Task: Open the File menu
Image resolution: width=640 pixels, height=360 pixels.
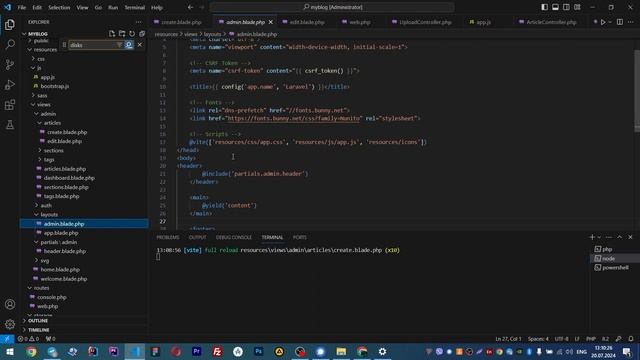Action: pyautogui.click(x=22, y=7)
